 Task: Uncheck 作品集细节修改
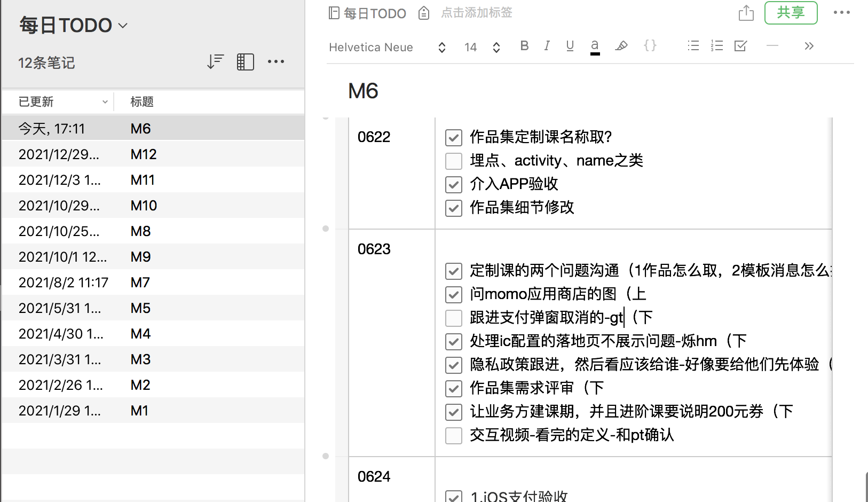coord(454,208)
